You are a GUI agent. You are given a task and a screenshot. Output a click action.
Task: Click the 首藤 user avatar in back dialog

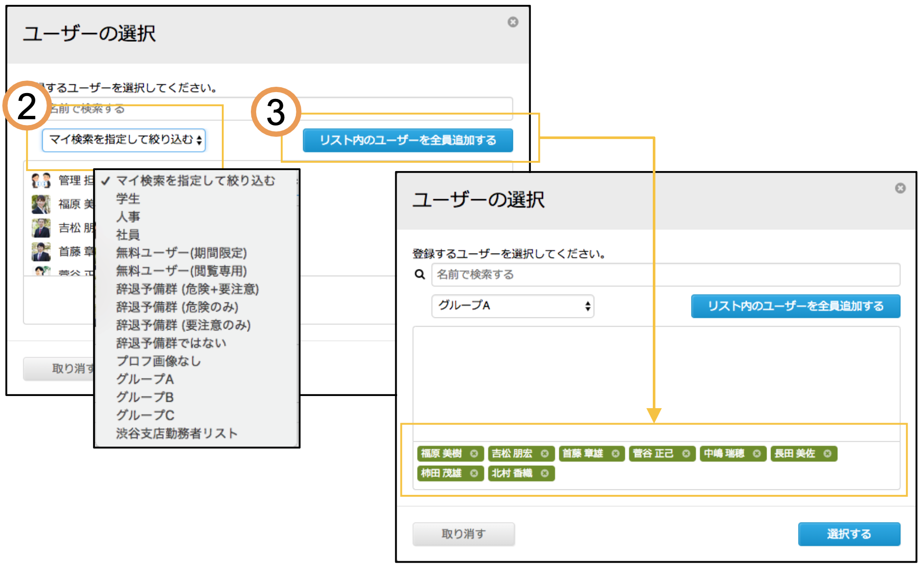41,252
